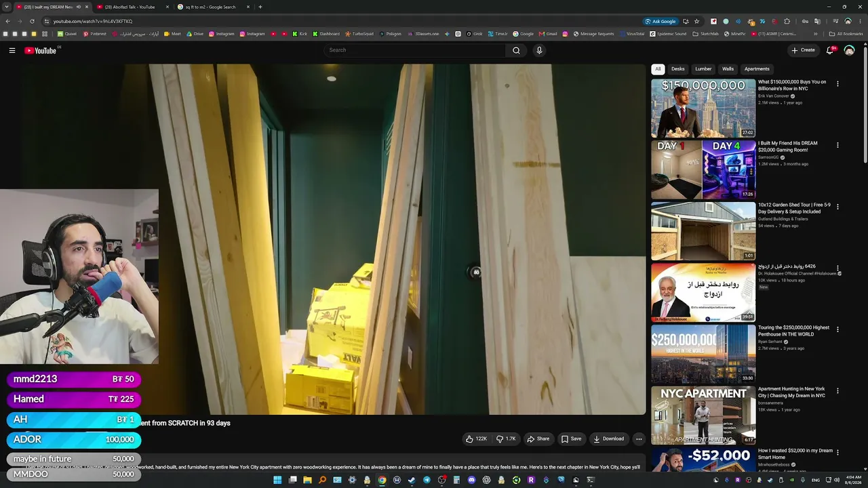This screenshot has width=868, height=488.
Task: Filter recommendations by Lumber
Action: pyautogui.click(x=703, y=69)
